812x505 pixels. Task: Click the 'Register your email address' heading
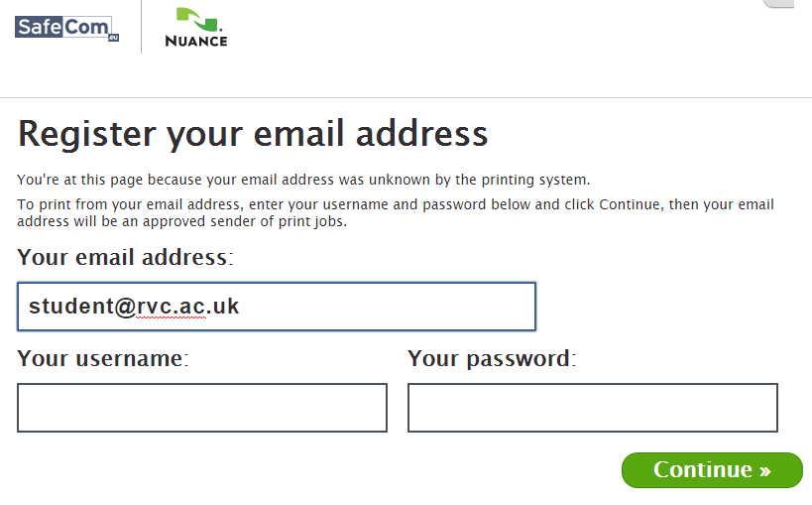point(253,134)
